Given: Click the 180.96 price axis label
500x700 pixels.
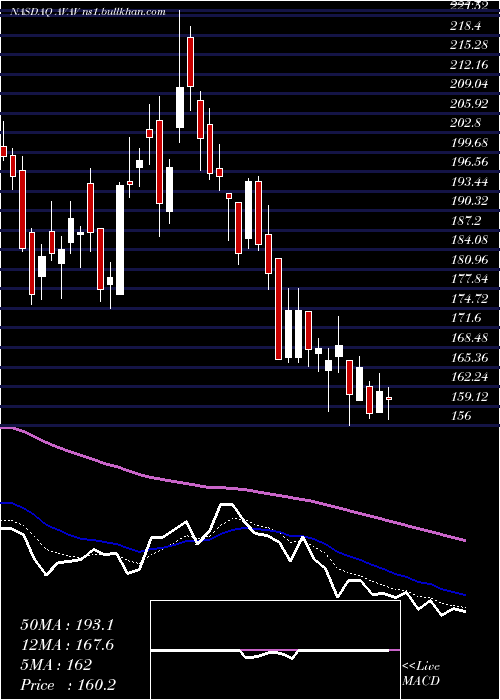Looking at the screenshot, I should tap(469, 260).
